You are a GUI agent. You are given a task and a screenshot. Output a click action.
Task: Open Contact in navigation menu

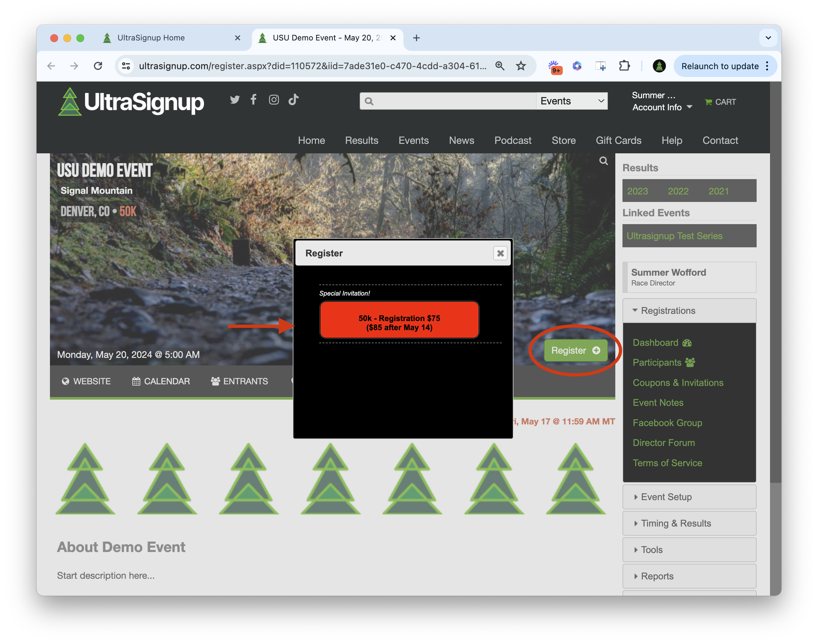[720, 141]
